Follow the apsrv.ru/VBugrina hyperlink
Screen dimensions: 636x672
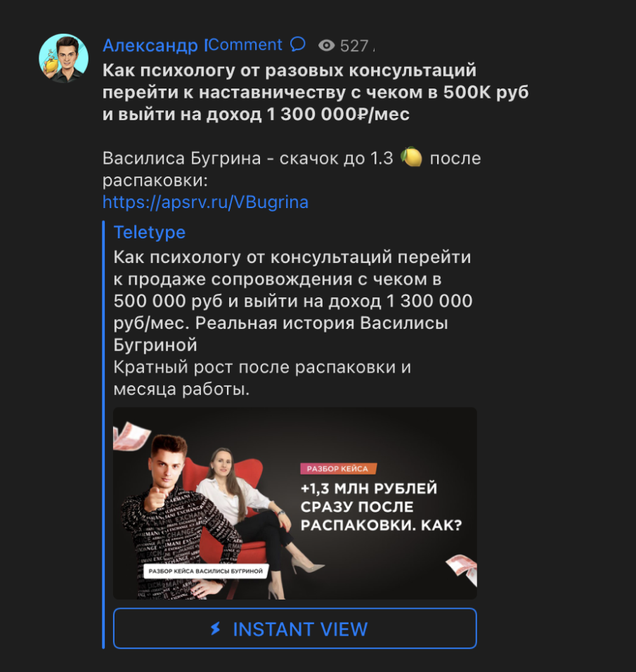[205, 202]
